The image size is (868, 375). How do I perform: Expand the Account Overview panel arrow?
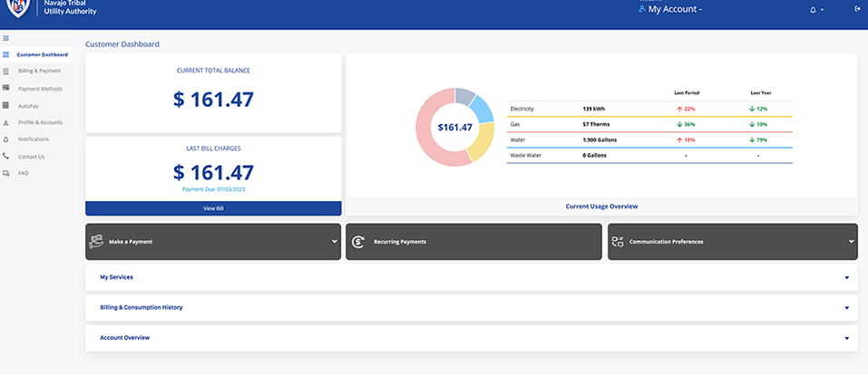click(846, 338)
